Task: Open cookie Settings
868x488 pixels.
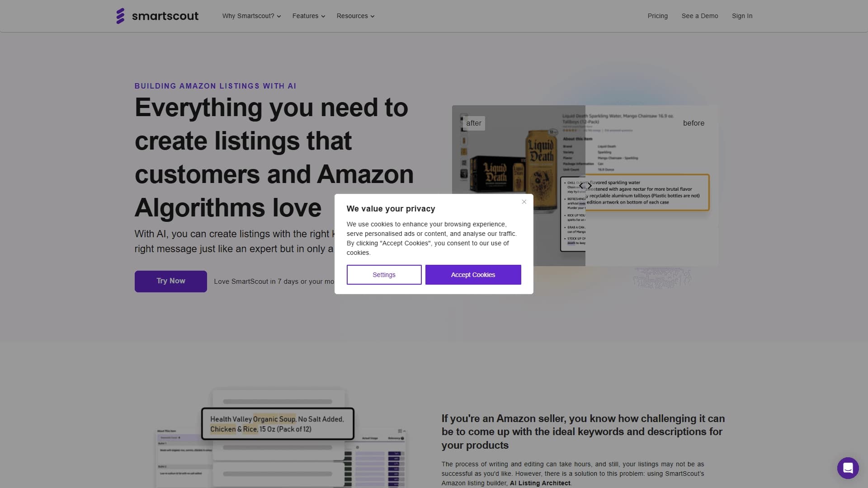Action: pos(384,275)
